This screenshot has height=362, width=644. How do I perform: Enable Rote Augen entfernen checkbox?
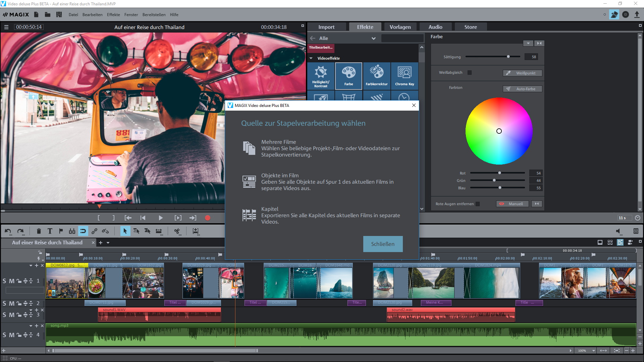point(478,204)
